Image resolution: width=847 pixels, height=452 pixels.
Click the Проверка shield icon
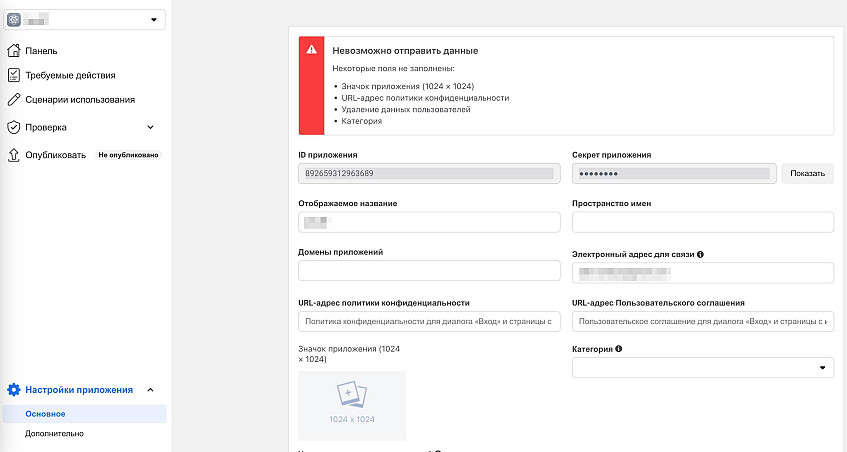(14, 127)
